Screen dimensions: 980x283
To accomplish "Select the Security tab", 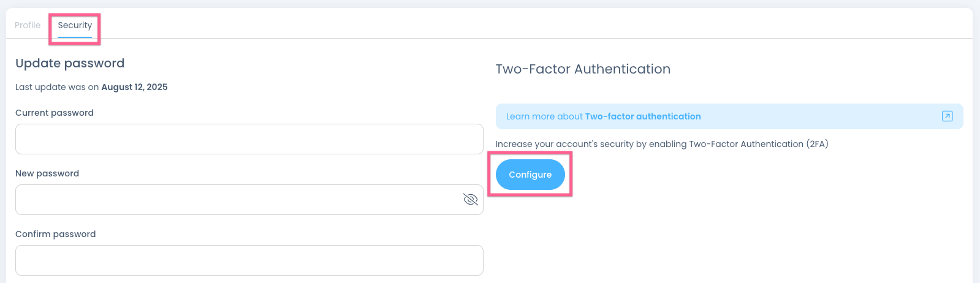I will coord(75,25).
